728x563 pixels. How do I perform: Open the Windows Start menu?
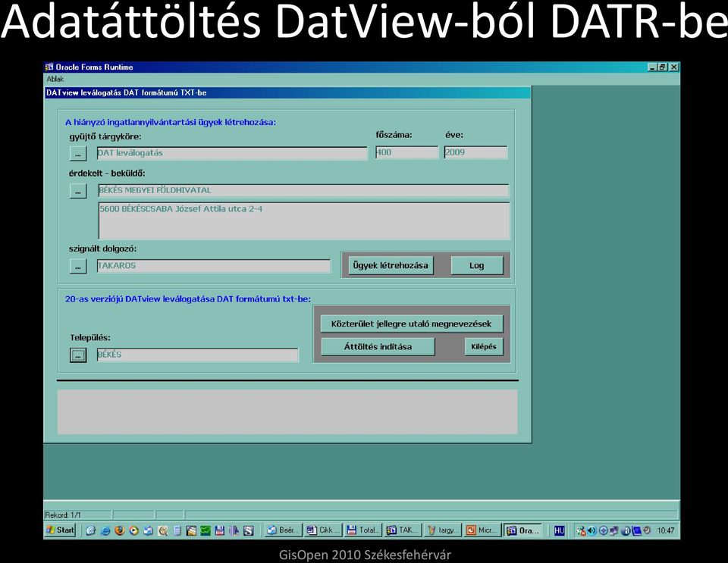tap(61, 530)
